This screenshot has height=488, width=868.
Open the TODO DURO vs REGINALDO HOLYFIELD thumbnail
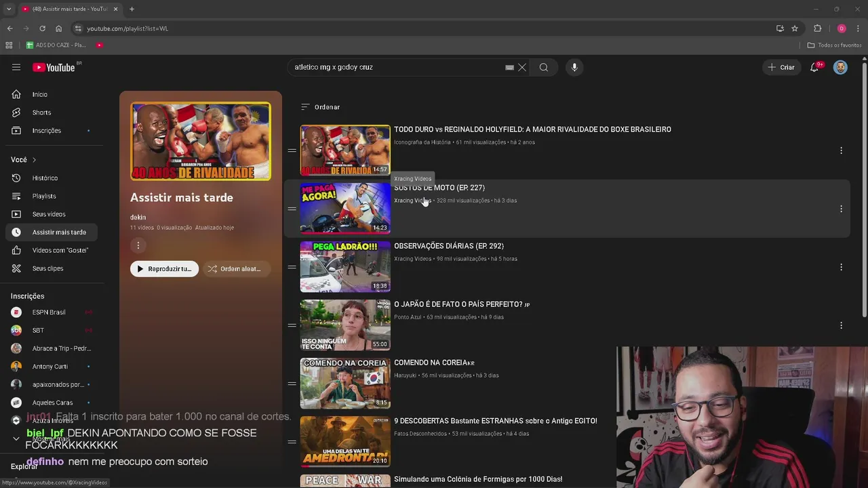345,150
